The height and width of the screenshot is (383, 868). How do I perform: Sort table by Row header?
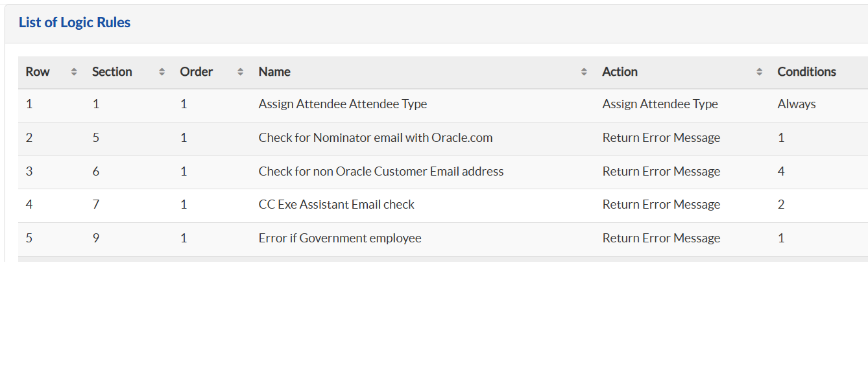coord(38,72)
